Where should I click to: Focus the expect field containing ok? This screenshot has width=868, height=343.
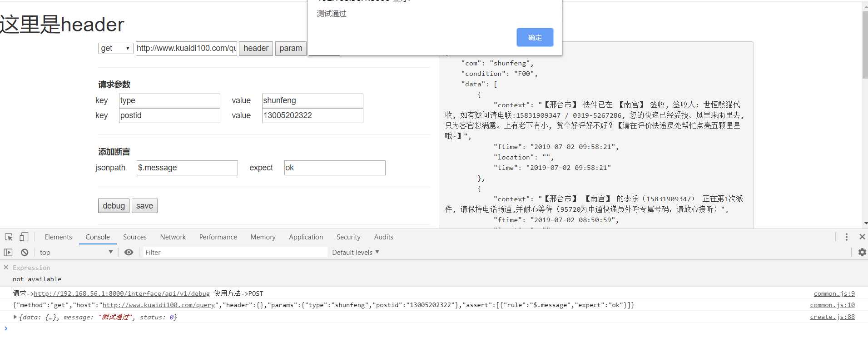coord(335,168)
